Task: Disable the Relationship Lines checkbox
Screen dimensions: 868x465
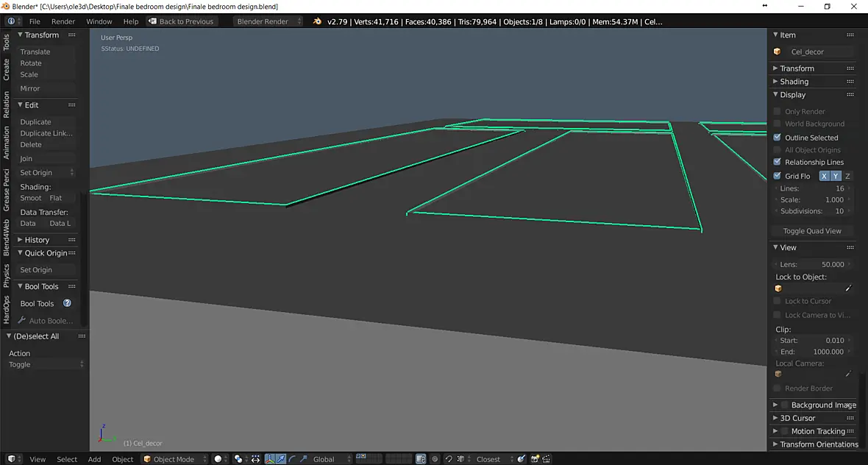Action: (x=778, y=162)
